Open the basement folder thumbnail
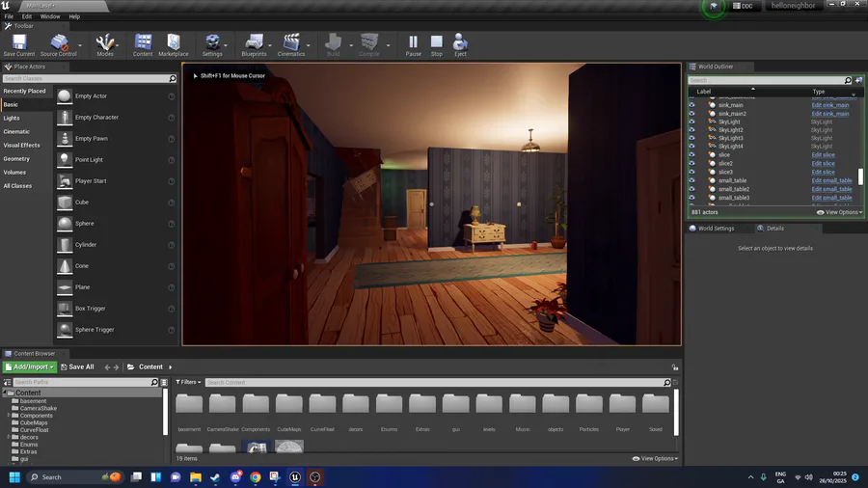Image resolution: width=868 pixels, height=488 pixels. point(189,413)
